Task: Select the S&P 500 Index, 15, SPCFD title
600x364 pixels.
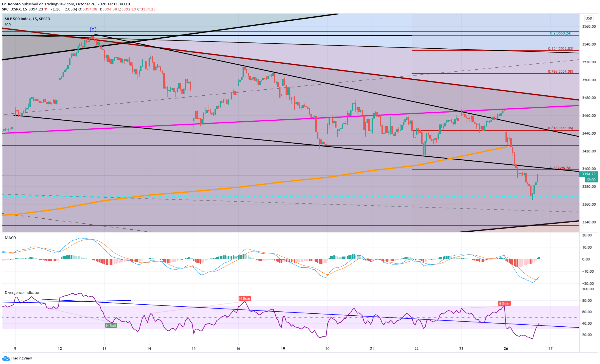Action: (27, 19)
